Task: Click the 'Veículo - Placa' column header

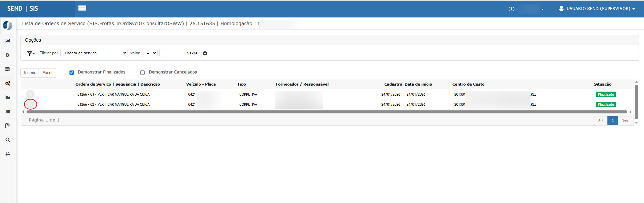Action: pos(201,84)
